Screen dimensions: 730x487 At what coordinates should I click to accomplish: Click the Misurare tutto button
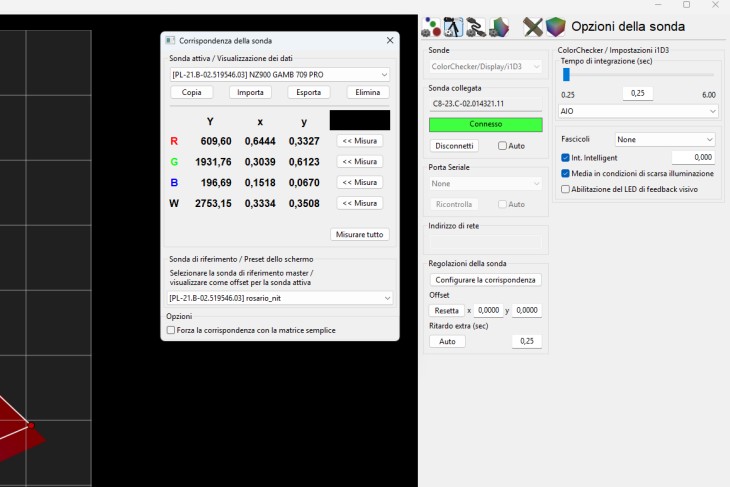[x=360, y=234]
